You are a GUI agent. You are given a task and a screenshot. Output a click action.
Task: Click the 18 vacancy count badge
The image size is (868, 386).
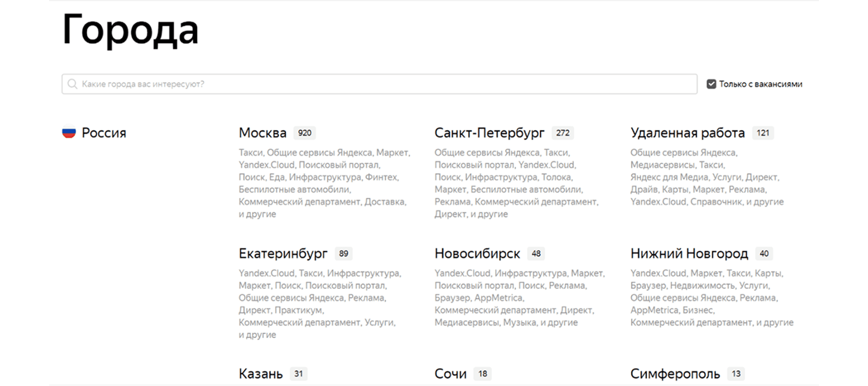482,374
